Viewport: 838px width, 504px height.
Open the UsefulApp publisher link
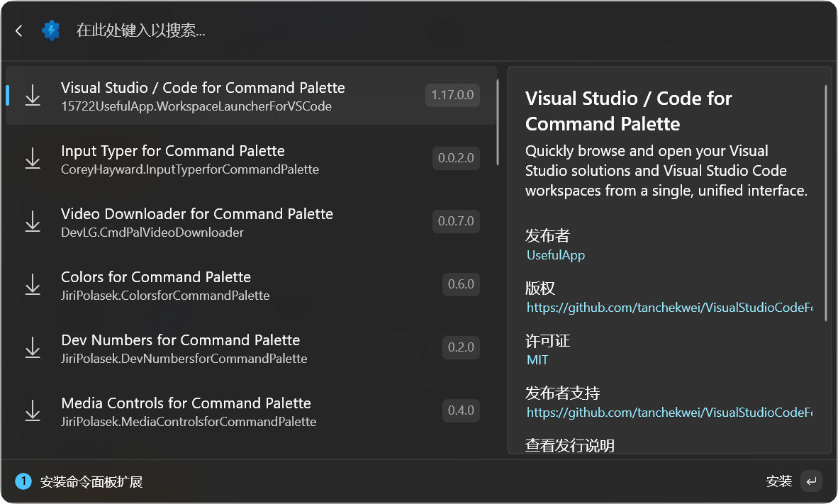pyautogui.click(x=555, y=255)
